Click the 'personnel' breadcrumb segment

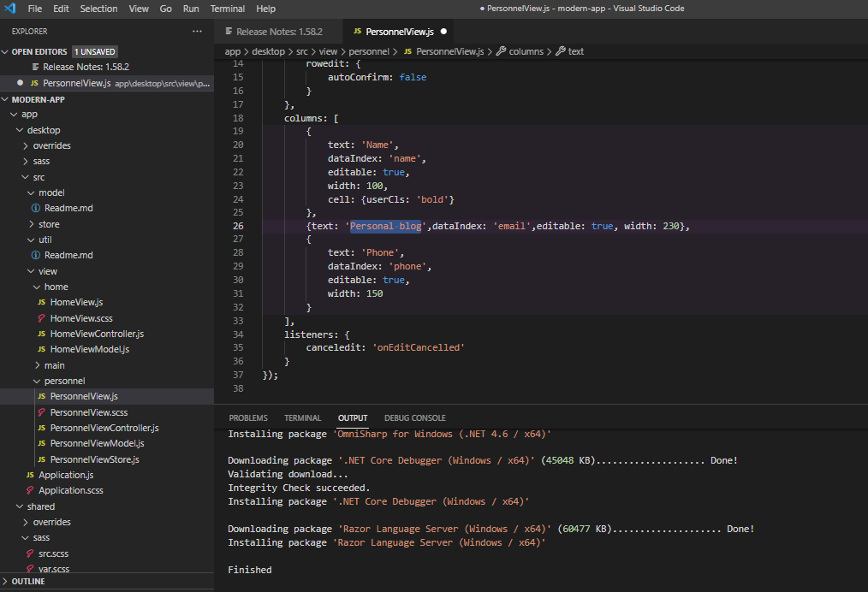click(370, 51)
